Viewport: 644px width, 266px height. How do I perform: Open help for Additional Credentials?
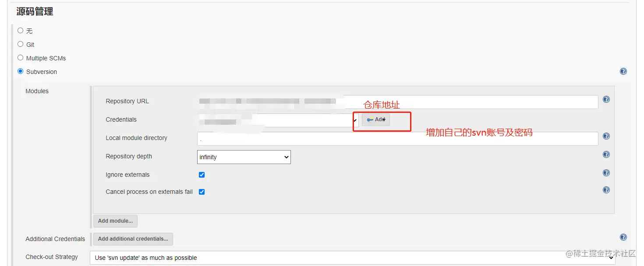point(623,237)
